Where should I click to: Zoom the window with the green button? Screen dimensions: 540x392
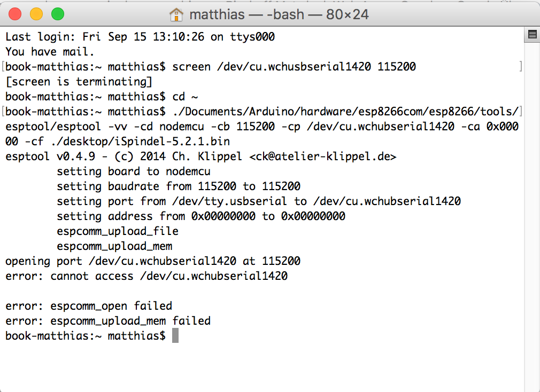pos(57,14)
